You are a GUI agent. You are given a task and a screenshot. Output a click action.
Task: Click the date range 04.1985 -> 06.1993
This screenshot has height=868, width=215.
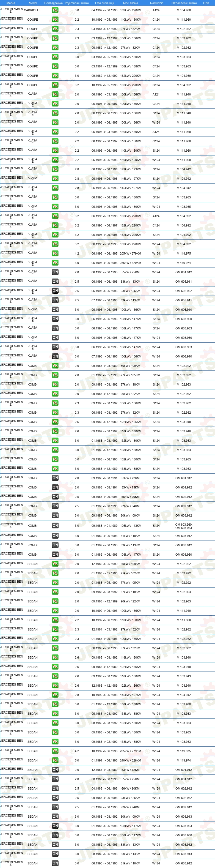[x=104, y=788]
